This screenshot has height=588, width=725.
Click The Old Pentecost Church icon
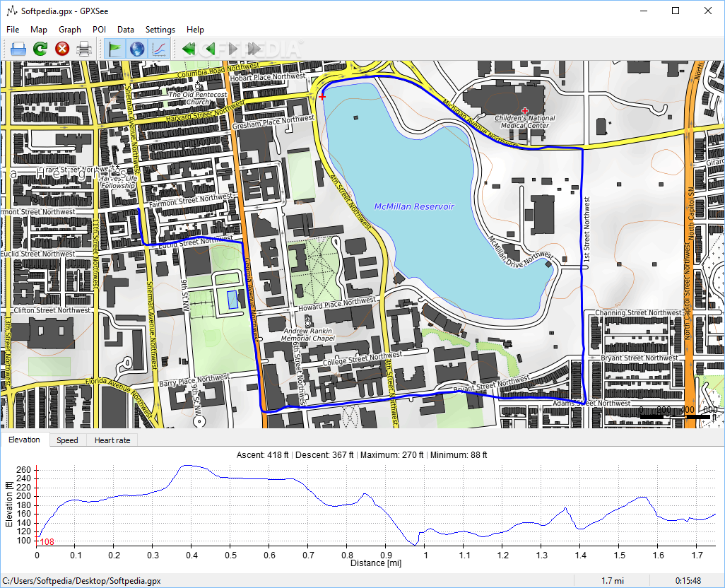[x=198, y=86]
